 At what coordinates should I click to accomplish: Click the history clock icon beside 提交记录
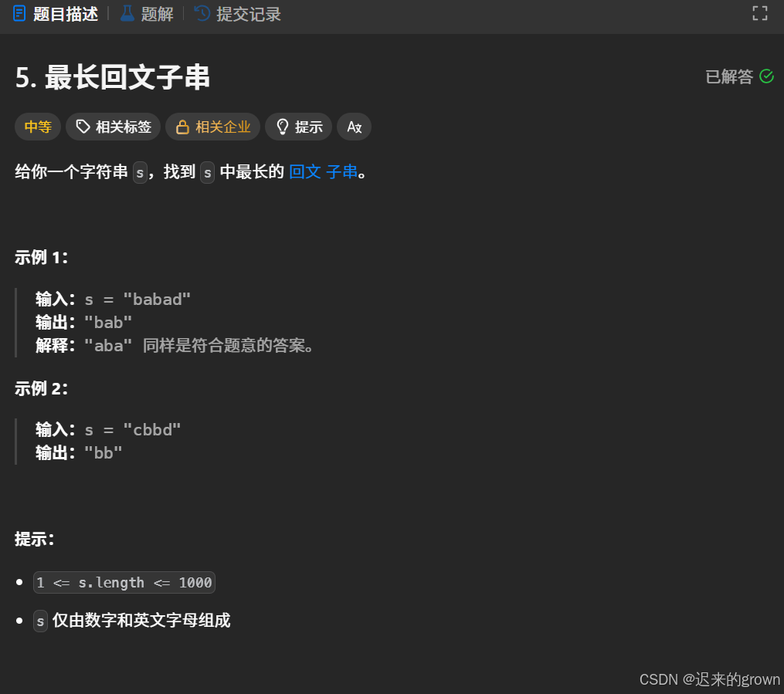202,13
